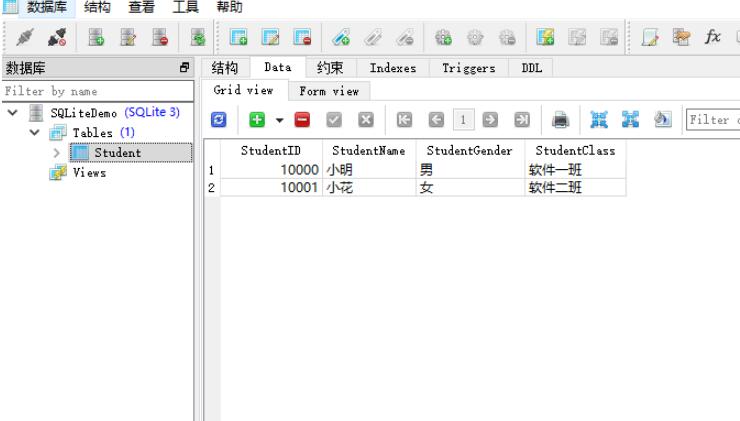Image resolution: width=740 pixels, height=421 pixels.
Task: Click the grayed delete trigger gear icon
Action: point(507,37)
